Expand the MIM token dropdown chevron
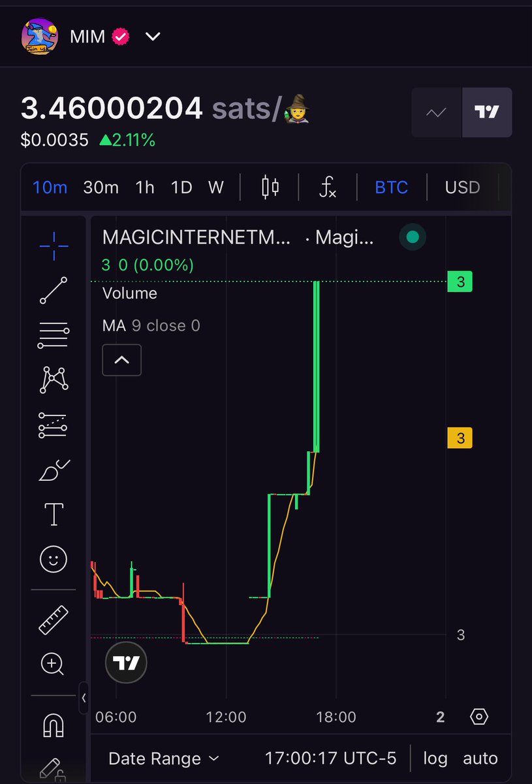This screenshot has height=784, width=532. pos(153,37)
